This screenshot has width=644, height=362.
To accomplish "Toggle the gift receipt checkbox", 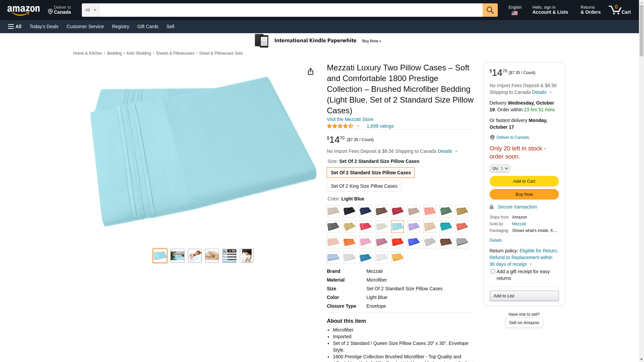I will click(493, 271).
